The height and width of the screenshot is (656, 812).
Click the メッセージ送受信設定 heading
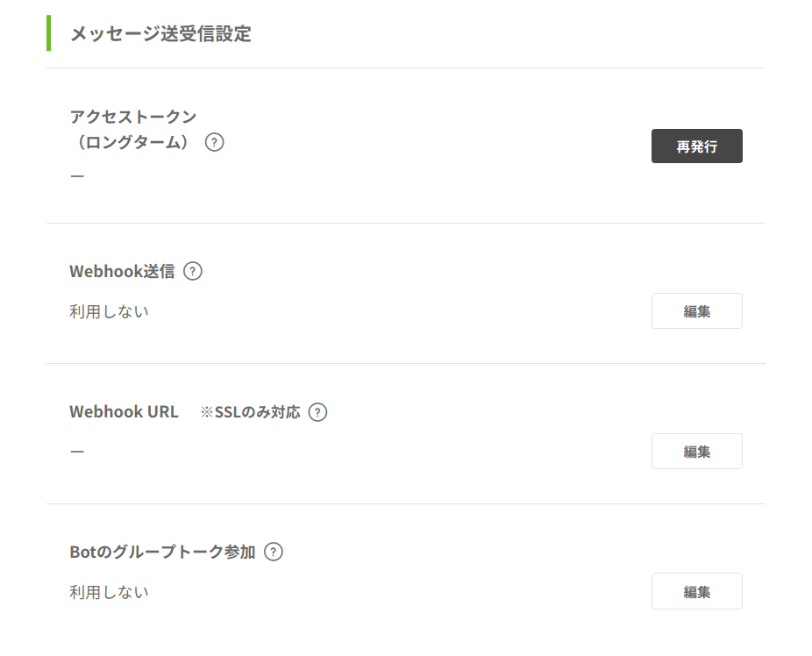tap(160, 34)
